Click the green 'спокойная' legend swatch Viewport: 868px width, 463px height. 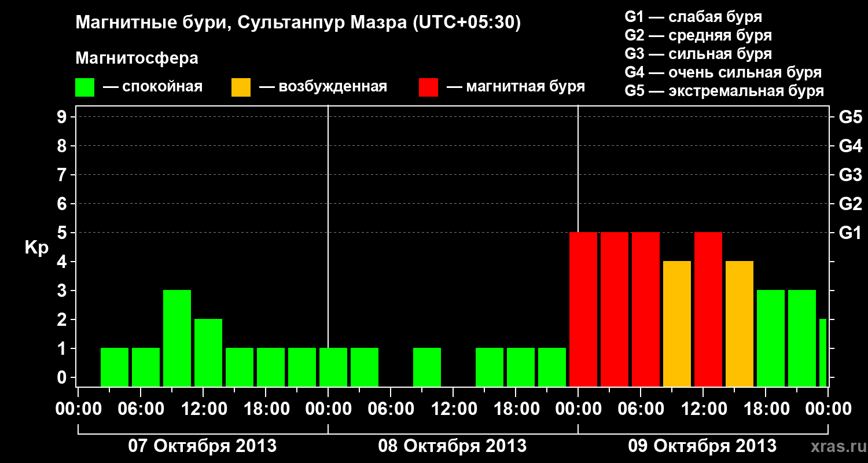(85, 87)
